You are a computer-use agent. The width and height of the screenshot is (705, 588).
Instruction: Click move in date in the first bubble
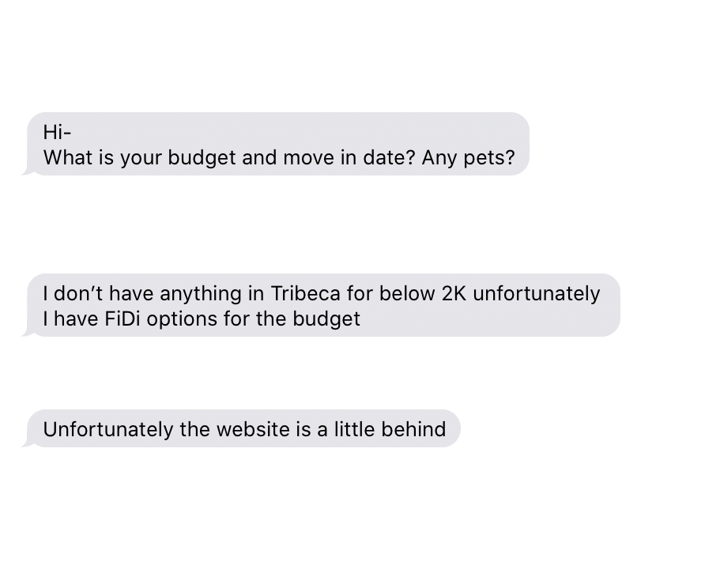pyautogui.click(x=349, y=158)
